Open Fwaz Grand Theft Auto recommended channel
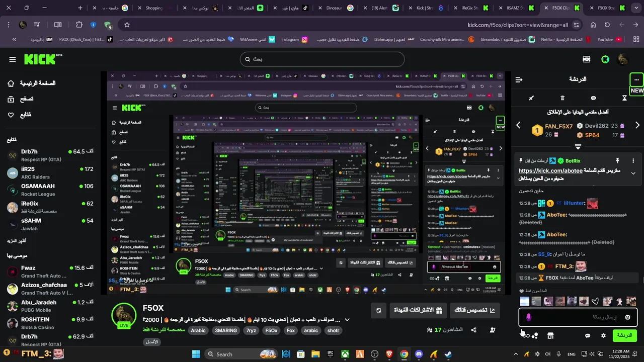Image resolution: width=644 pixels, height=362 pixels. [50, 271]
